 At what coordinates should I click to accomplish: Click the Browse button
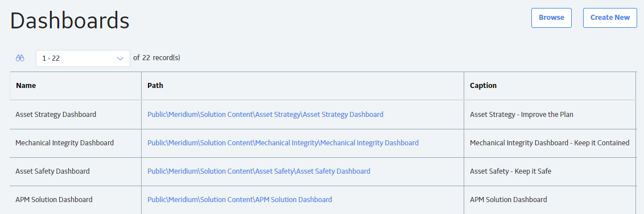pyautogui.click(x=551, y=18)
